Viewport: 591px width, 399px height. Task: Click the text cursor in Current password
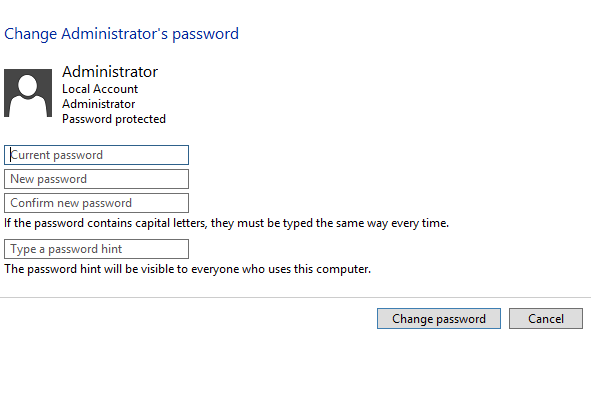(x=11, y=155)
